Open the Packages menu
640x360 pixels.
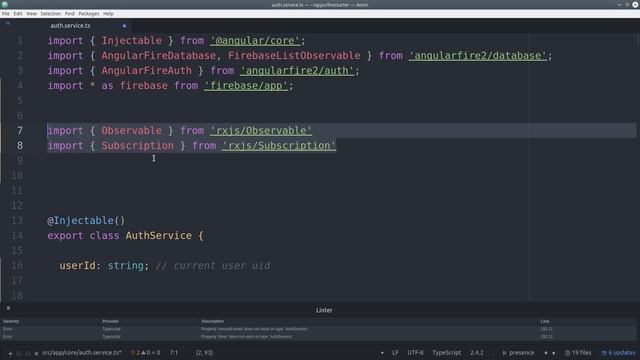(x=89, y=13)
